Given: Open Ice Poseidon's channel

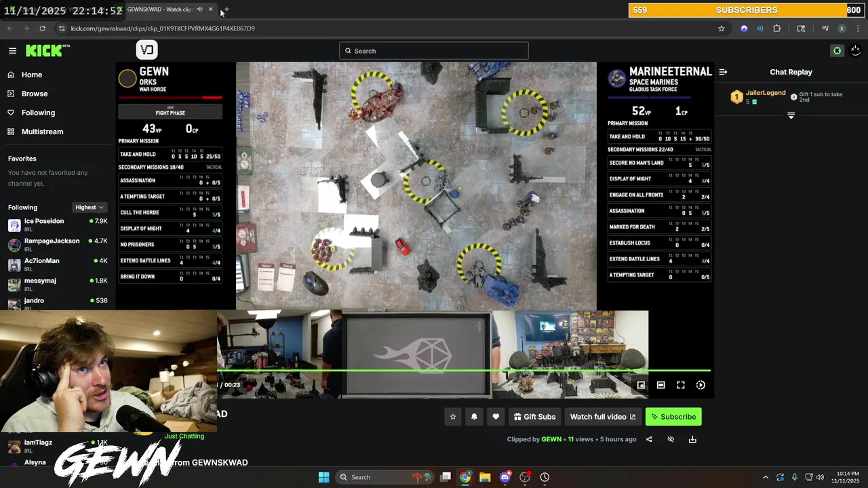Looking at the screenshot, I should pos(58,225).
